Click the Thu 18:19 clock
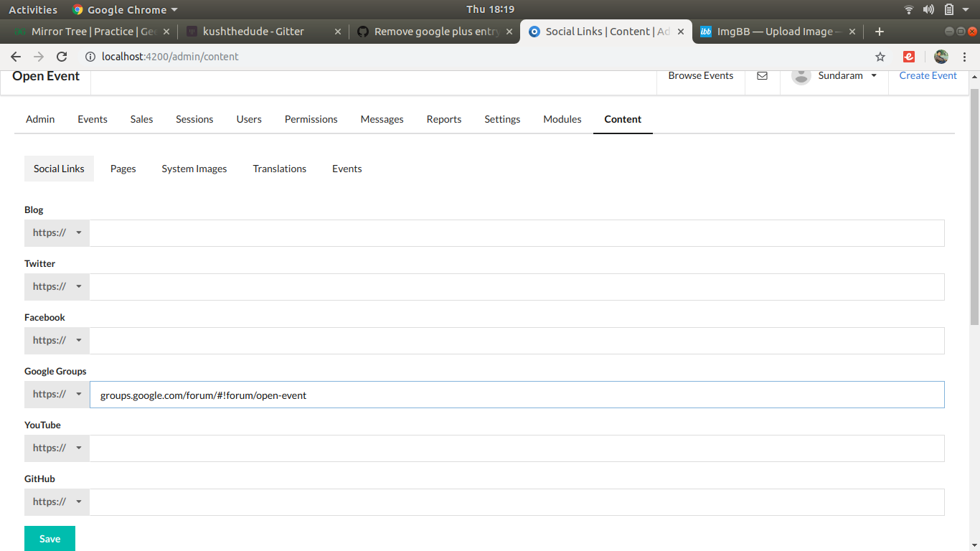Screen dimensions: 980x551 490,9
